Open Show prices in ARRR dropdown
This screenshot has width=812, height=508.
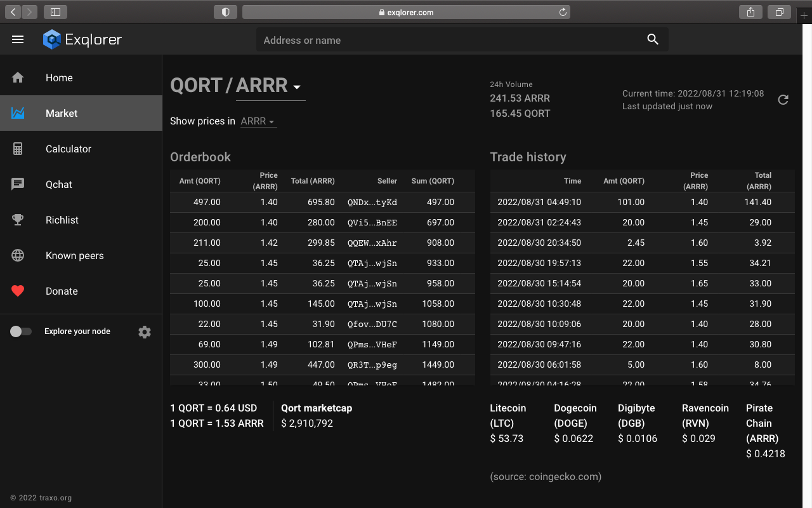point(258,121)
